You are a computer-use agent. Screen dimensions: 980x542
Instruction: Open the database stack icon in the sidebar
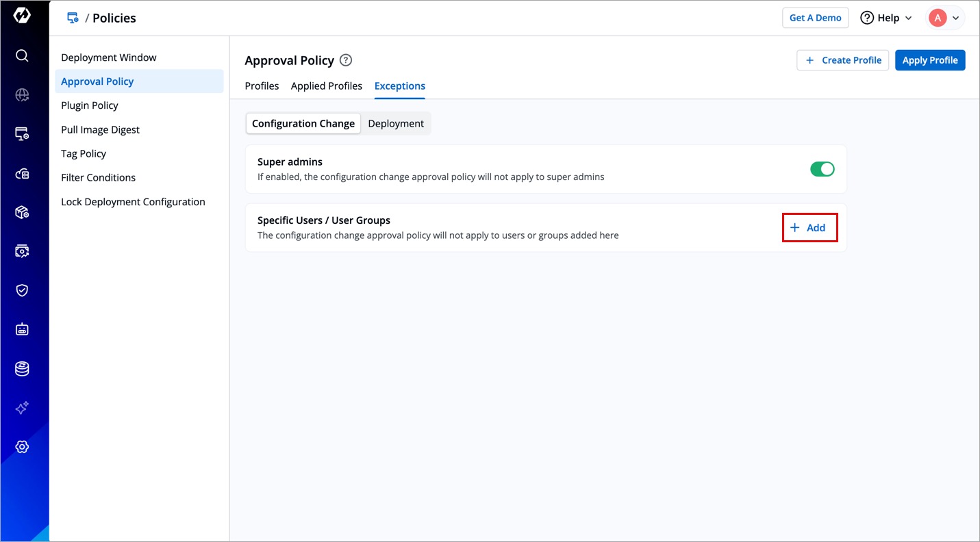22,369
